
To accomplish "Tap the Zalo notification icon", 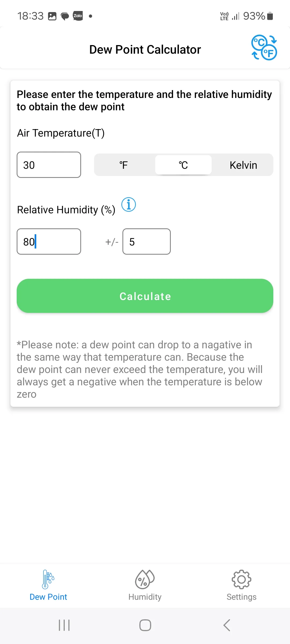I will (x=78, y=16).
